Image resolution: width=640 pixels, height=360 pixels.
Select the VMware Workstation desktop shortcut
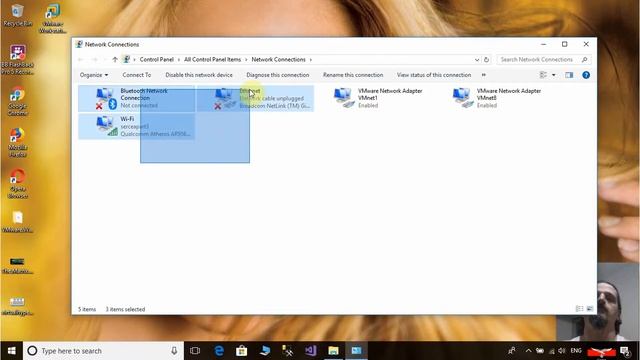[x=53, y=19]
